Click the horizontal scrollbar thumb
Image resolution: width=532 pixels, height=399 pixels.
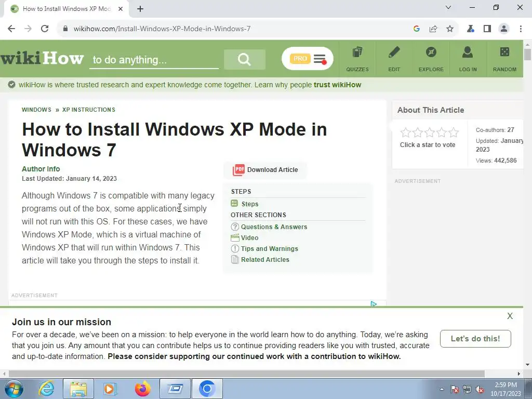click(247, 374)
